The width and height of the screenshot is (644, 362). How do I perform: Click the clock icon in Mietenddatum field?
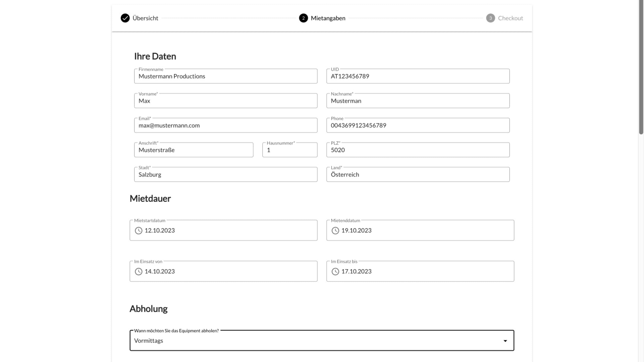click(335, 231)
